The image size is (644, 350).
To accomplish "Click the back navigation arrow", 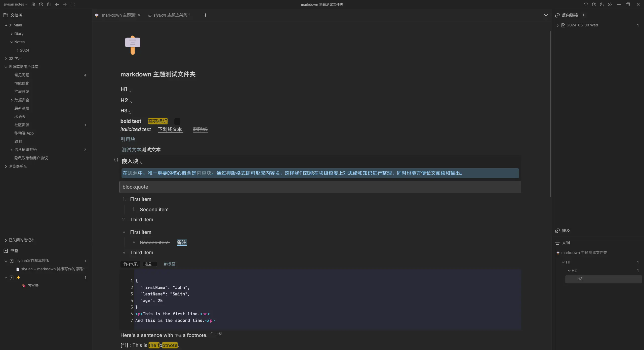I will tap(57, 5).
